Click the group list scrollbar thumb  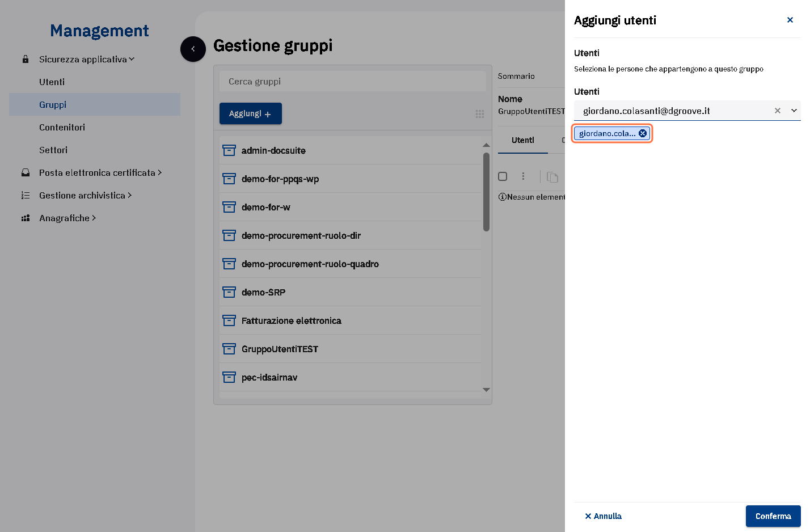point(486,192)
